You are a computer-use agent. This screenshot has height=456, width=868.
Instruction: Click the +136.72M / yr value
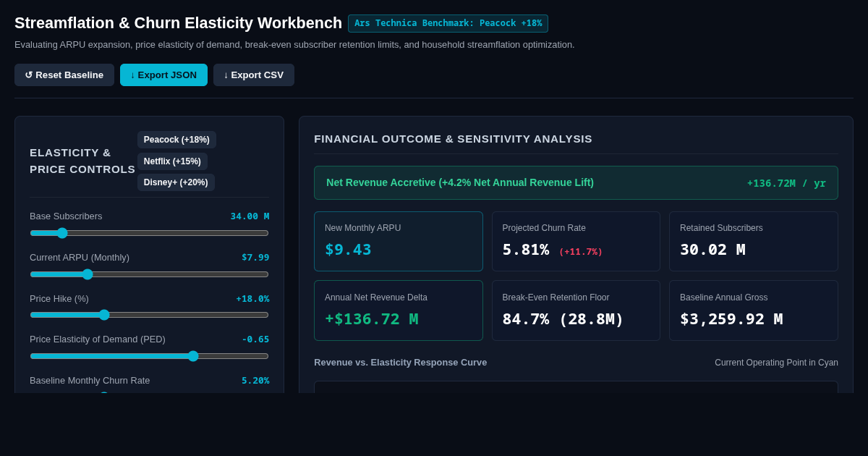pos(786,183)
